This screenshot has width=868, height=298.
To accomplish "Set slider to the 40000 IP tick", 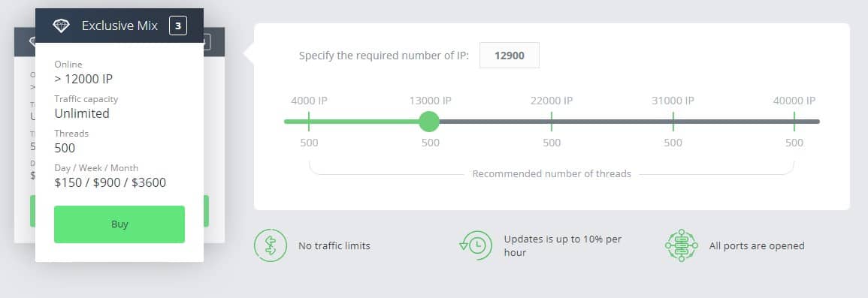I will coord(794,122).
